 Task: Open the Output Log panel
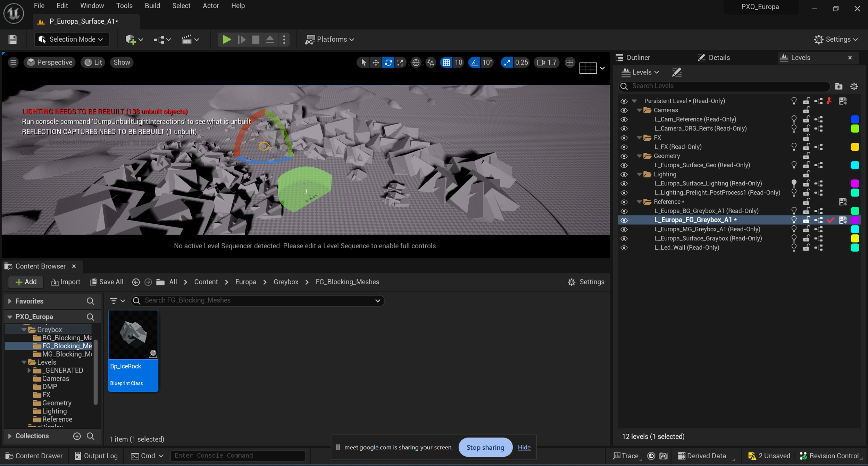96,456
